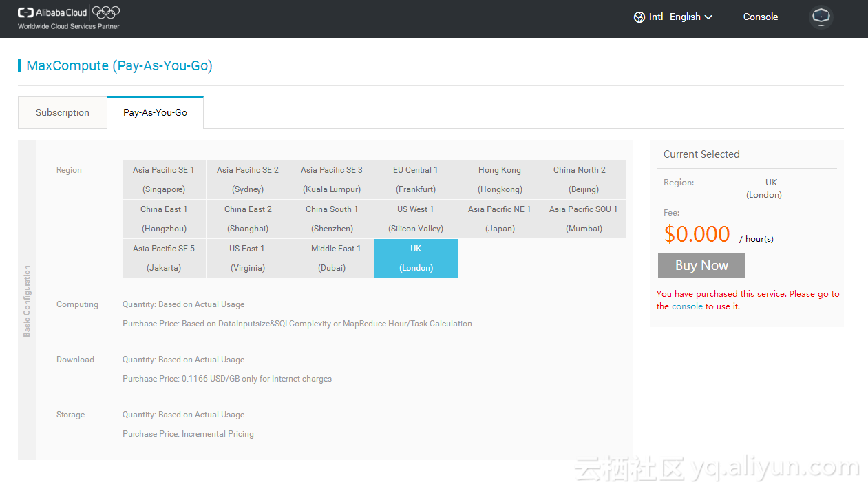Click the Buy Now button

pos(701,265)
